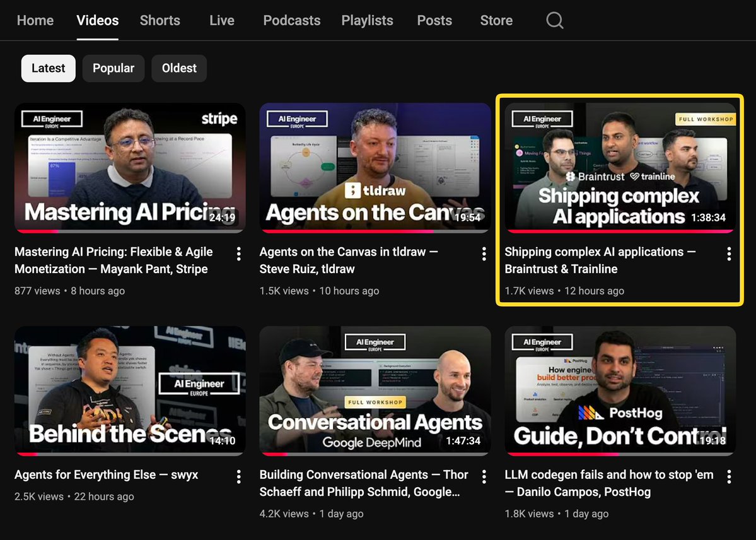Open title link Agents on the Canvas in tldraw
756x540 pixels.
pos(349,260)
